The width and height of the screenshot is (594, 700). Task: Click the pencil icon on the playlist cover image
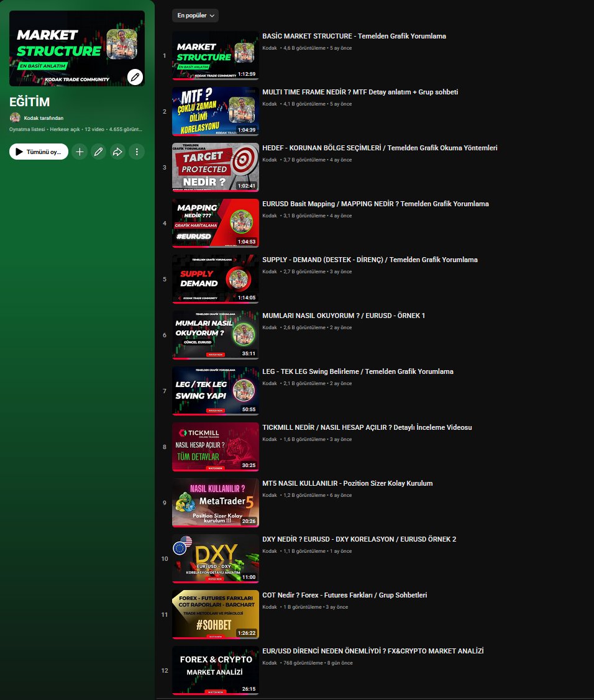[135, 77]
